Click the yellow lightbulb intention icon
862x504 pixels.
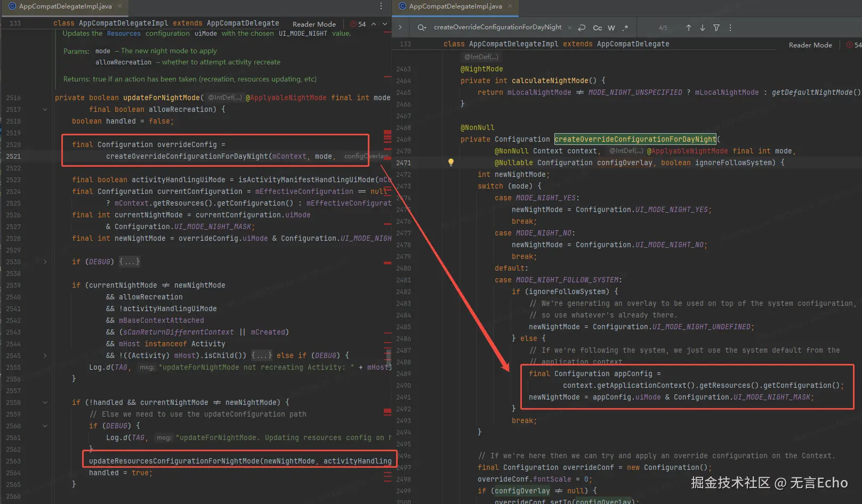451,162
